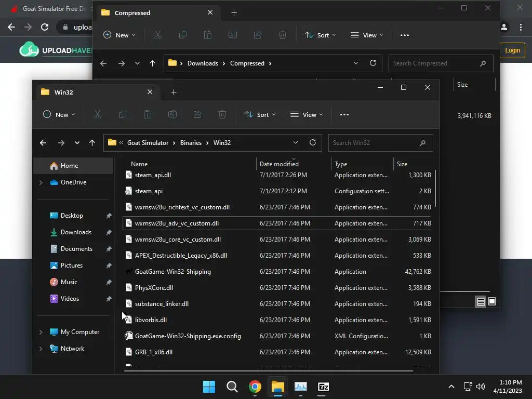Select libvorbis.dll file
Screen dimensions: 532x399
click(x=277, y=320)
